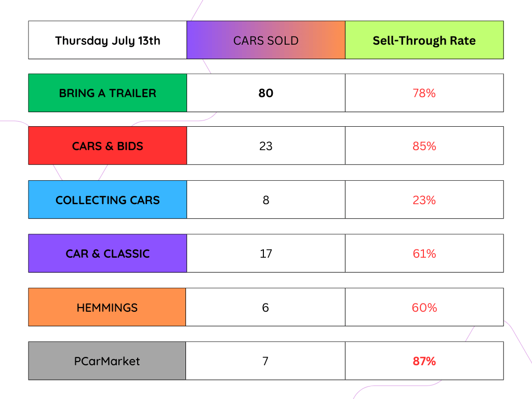This screenshot has height=399, width=532.
Task: Select the gray PCarMarket label
Action: 107,361
